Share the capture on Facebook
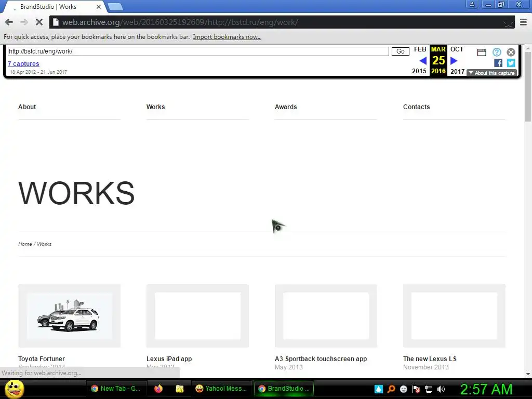 click(x=498, y=63)
